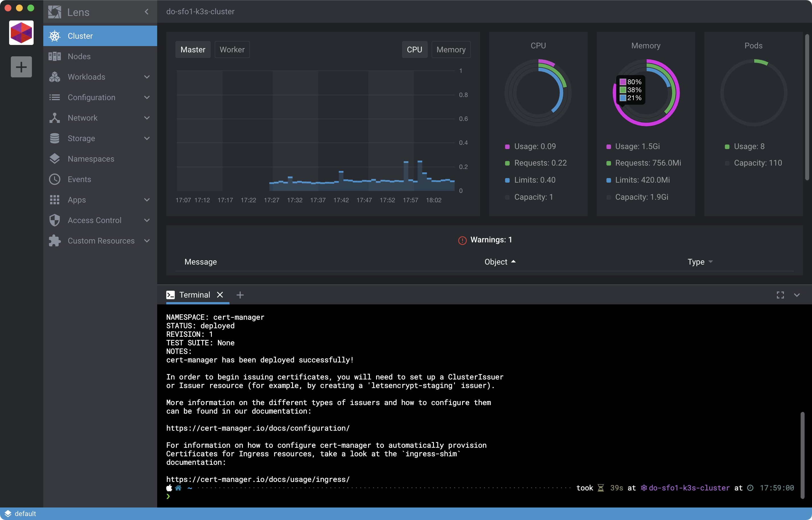Open the Namespaces menu item
The image size is (812, 520).
click(x=100, y=159)
